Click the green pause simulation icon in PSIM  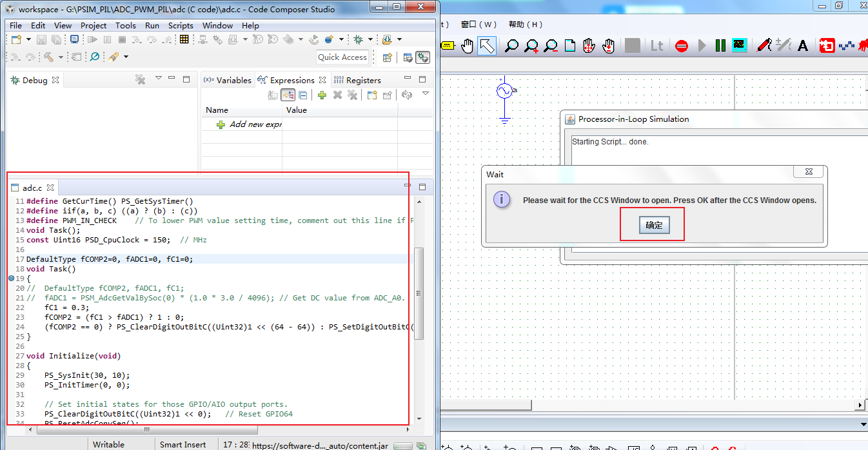click(720, 46)
